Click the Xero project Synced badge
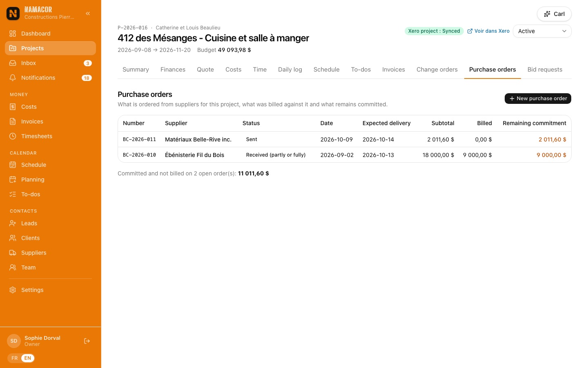The height and width of the screenshot is (368, 588). pyautogui.click(x=434, y=31)
